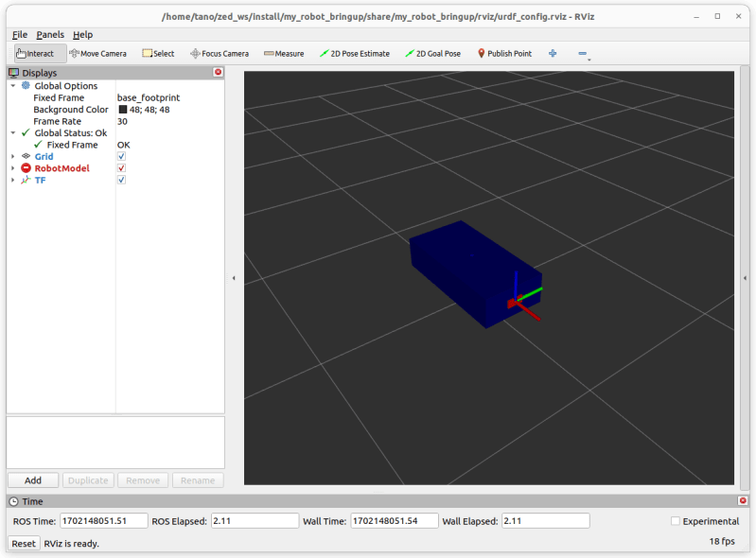756x558 pixels.
Task: Click the Background Color label
Action: (x=71, y=110)
